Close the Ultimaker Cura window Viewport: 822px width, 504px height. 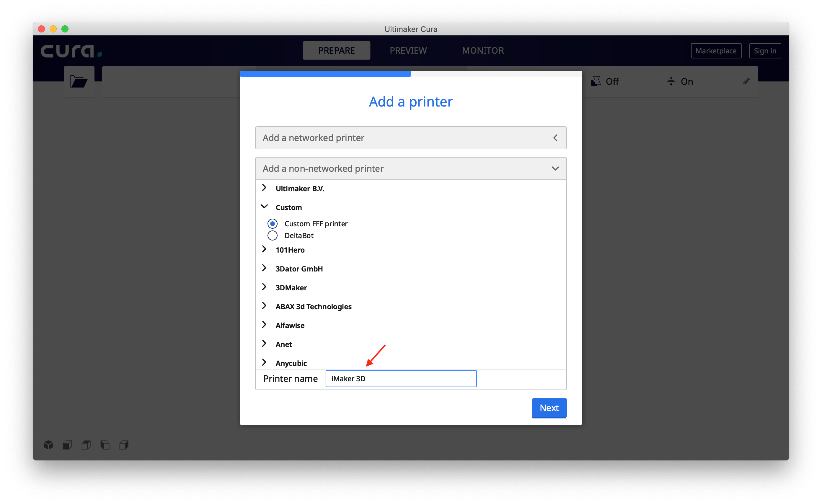41,29
